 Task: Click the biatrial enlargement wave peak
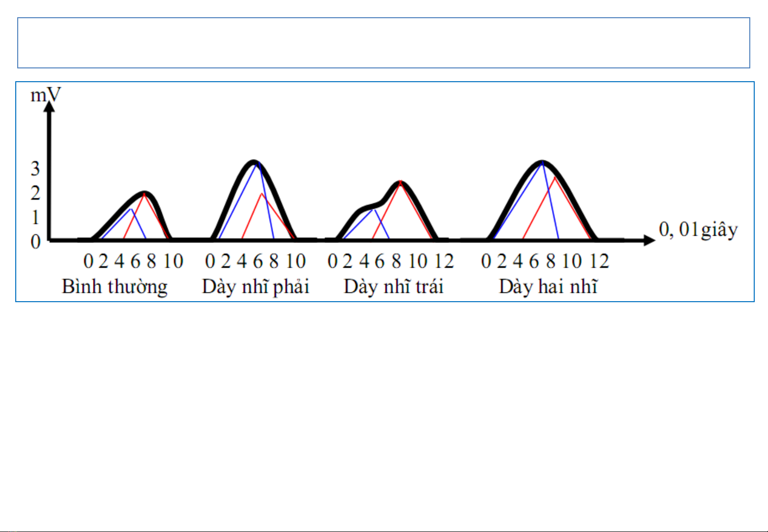[542, 162]
